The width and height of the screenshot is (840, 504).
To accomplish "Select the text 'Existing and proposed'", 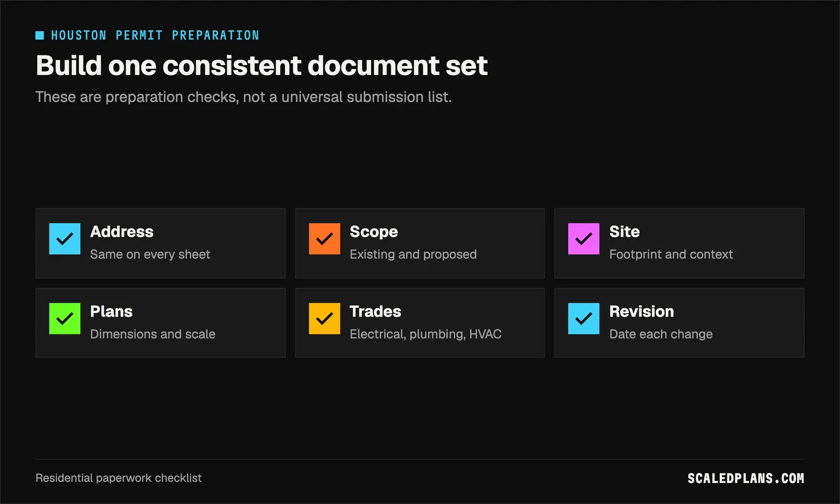I will coord(413,255).
